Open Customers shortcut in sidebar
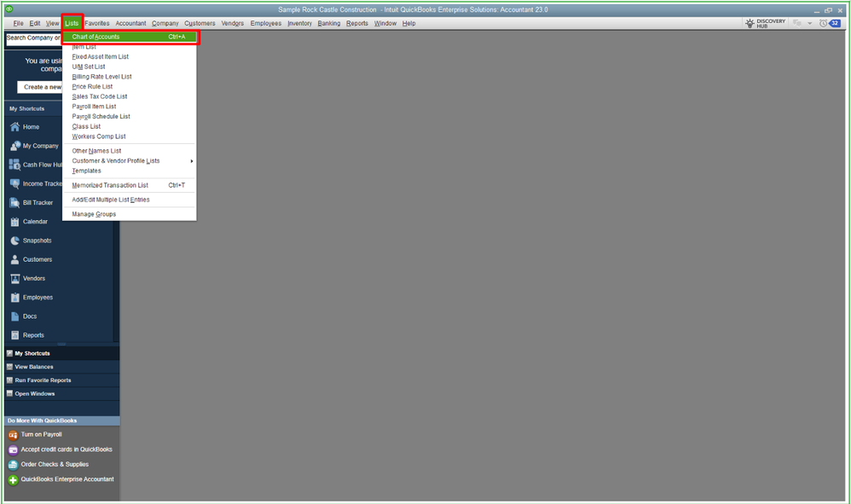 click(x=32, y=260)
